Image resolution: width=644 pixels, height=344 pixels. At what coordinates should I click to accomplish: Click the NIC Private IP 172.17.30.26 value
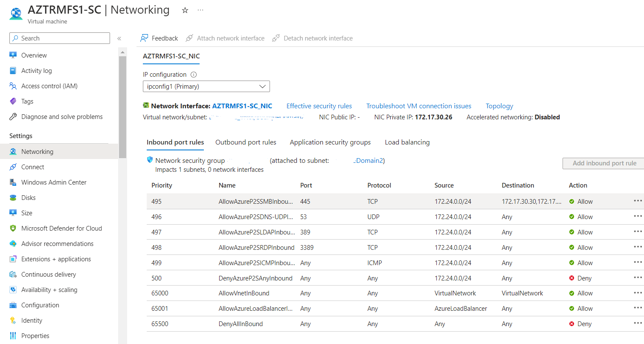coord(433,117)
